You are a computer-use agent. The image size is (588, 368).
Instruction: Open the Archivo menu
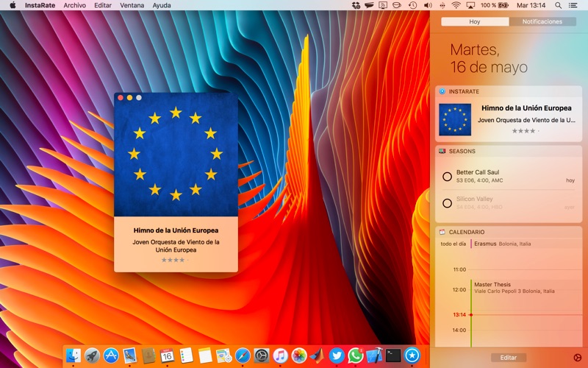(x=74, y=5)
